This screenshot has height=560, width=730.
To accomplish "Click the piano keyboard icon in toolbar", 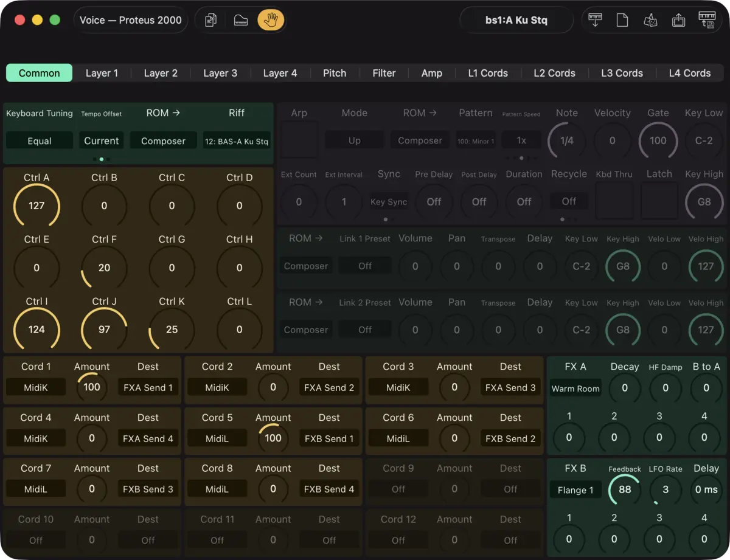I will (x=241, y=20).
